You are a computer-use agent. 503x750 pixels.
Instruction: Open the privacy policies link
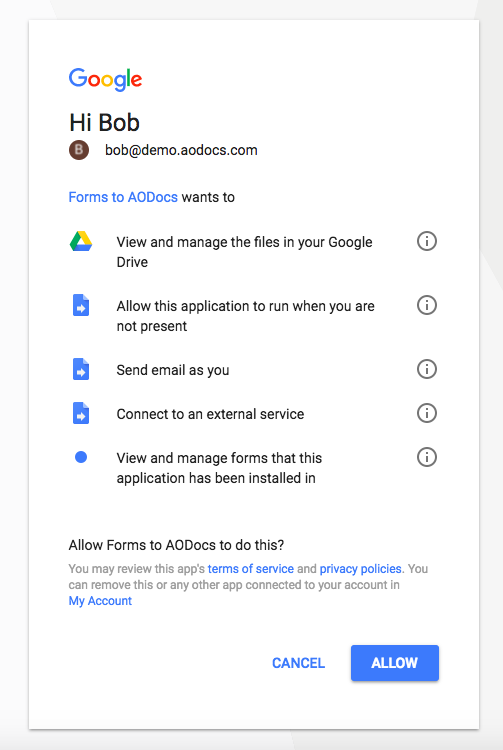[x=361, y=569]
